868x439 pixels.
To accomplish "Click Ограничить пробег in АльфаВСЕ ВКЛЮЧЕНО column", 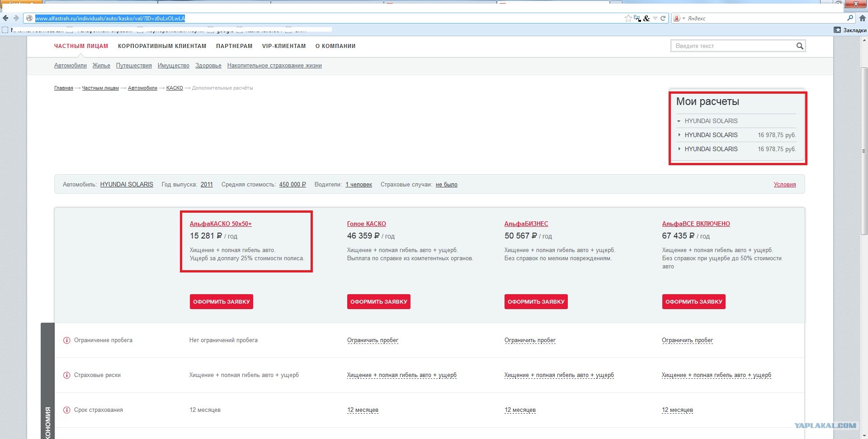I will 688,340.
